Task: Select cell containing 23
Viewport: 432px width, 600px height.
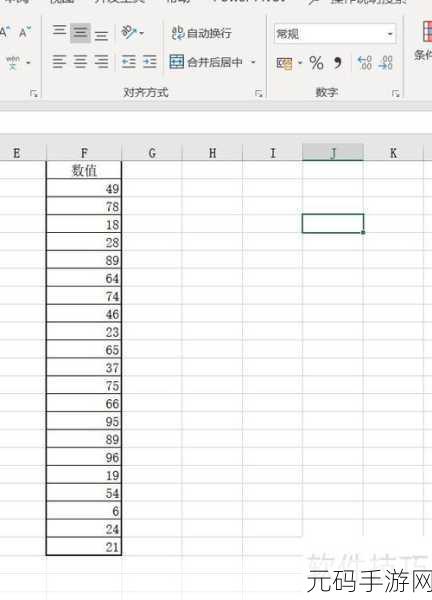Action: click(x=84, y=332)
